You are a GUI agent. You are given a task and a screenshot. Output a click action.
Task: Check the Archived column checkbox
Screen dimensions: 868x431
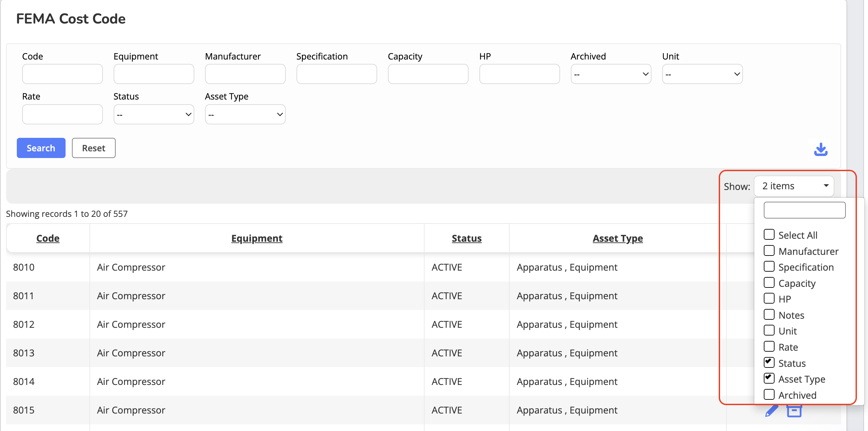(769, 395)
